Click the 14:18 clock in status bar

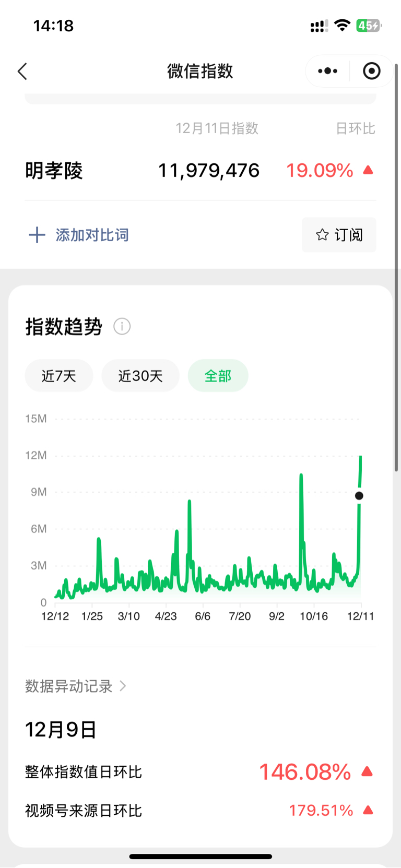pos(53,26)
